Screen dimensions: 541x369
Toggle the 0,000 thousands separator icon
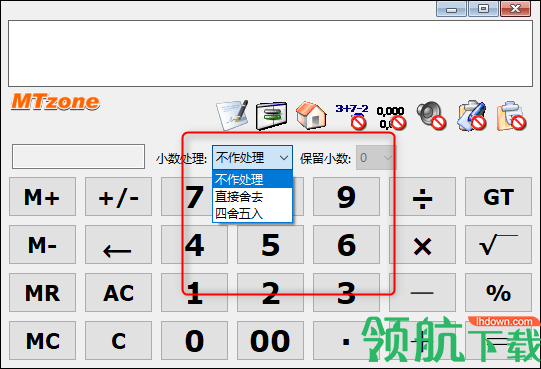click(x=391, y=117)
